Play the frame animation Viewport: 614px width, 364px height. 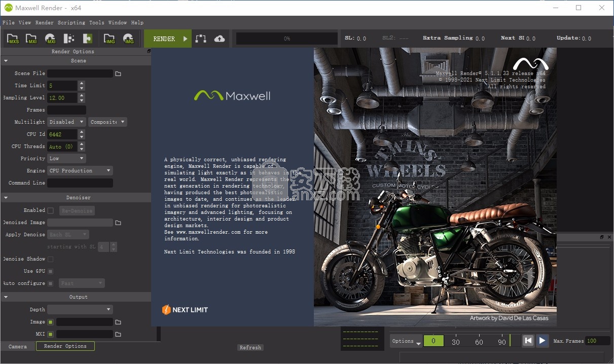click(542, 341)
